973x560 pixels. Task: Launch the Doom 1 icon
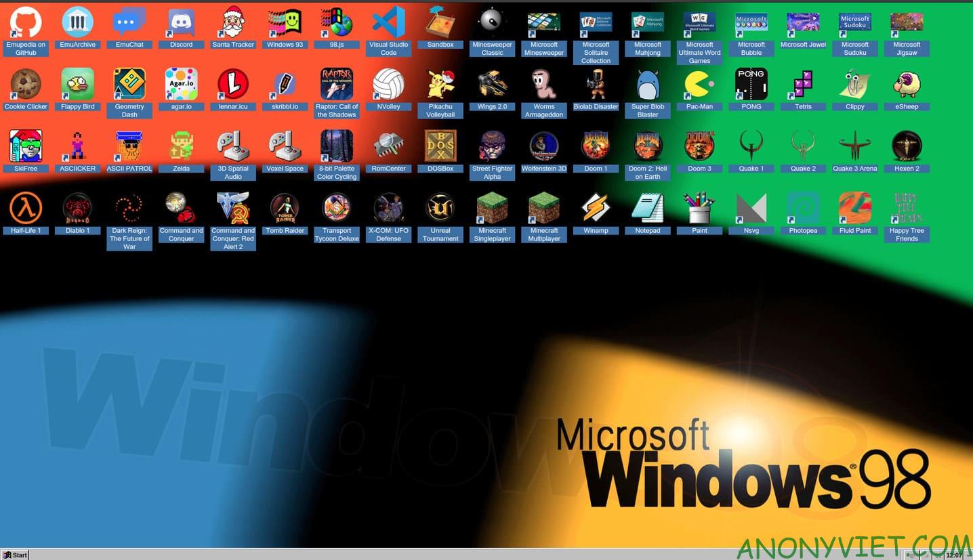coord(596,146)
